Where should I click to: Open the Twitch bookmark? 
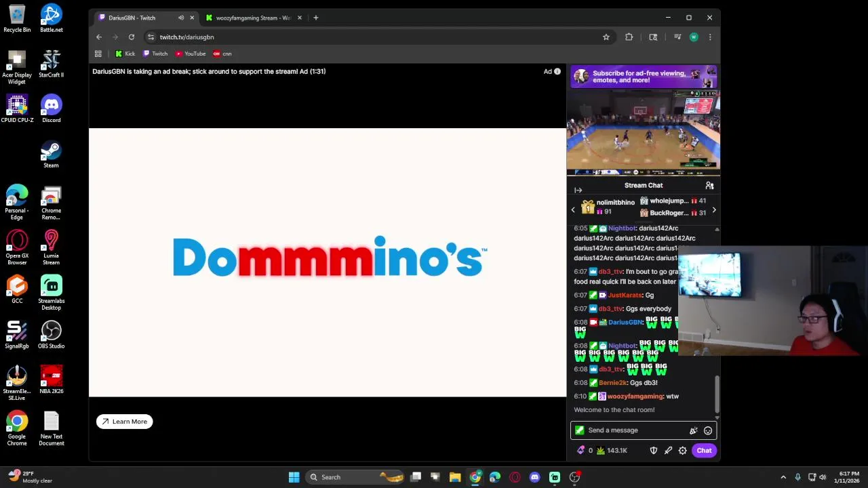coord(155,54)
